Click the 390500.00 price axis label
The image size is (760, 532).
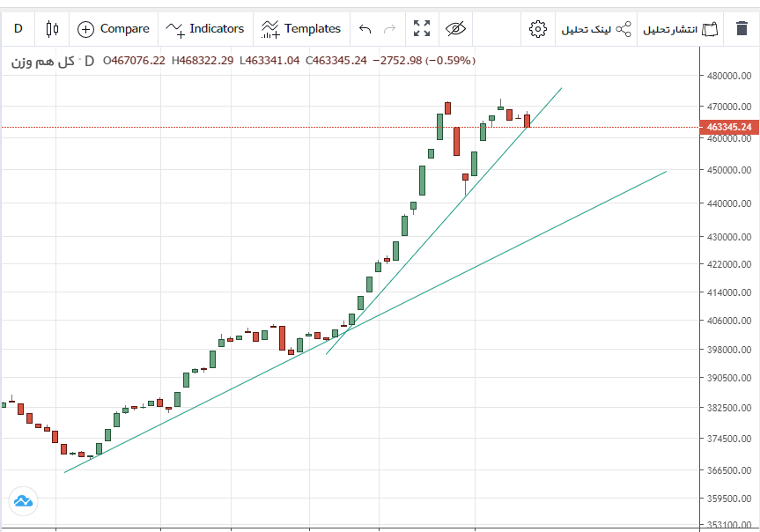(x=729, y=378)
